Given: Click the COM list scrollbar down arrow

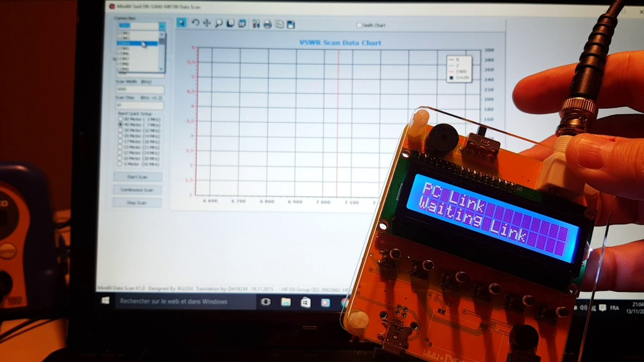Looking at the screenshot, I should coord(162,68).
